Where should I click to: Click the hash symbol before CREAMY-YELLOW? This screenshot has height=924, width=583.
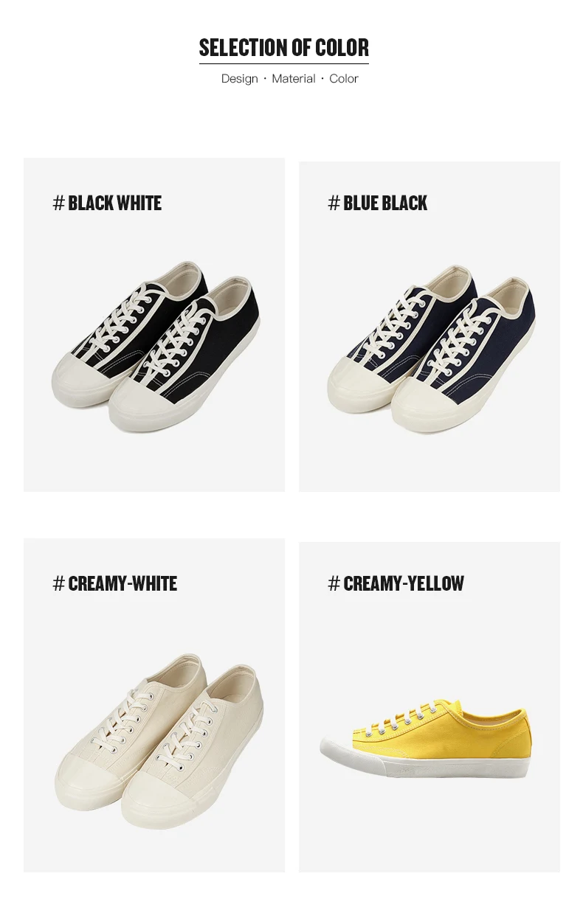click(x=334, y=583)
